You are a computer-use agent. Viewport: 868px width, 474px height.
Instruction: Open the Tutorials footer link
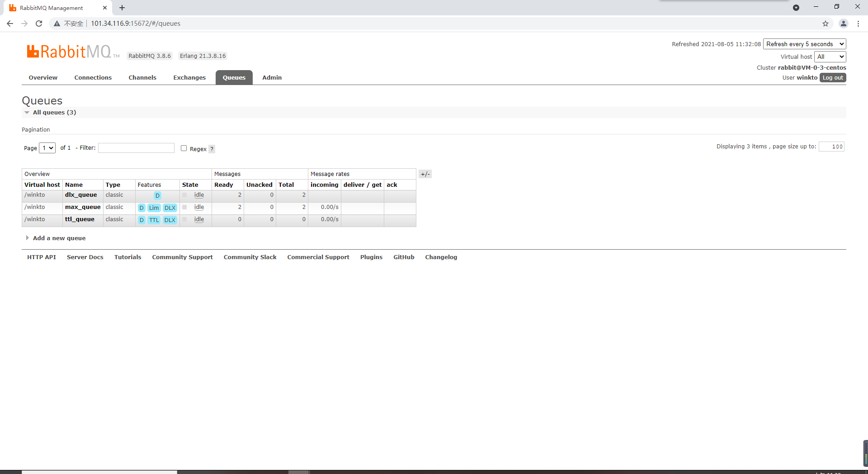click(x=128, y=257)
